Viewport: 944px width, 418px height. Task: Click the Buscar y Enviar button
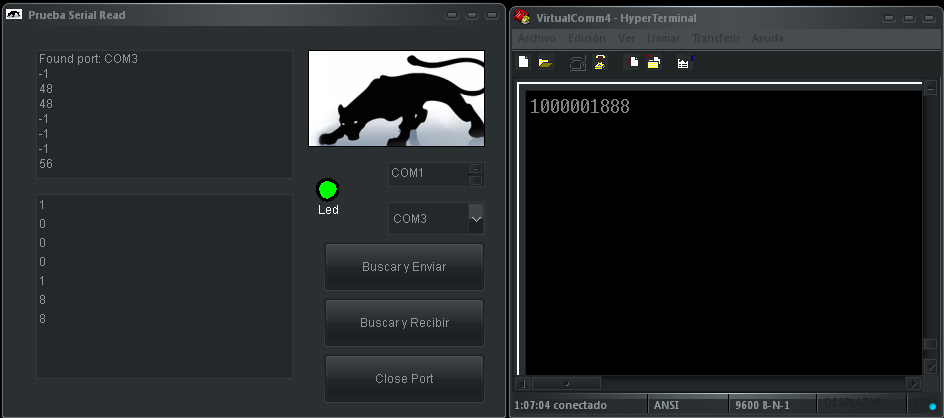[404, 267]
